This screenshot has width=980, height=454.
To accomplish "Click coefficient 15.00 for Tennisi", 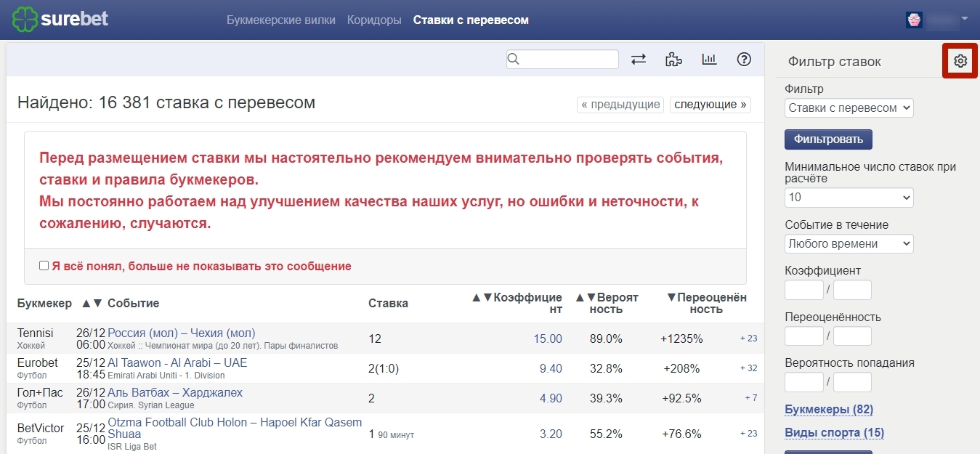I will click(x=548, y=339).
